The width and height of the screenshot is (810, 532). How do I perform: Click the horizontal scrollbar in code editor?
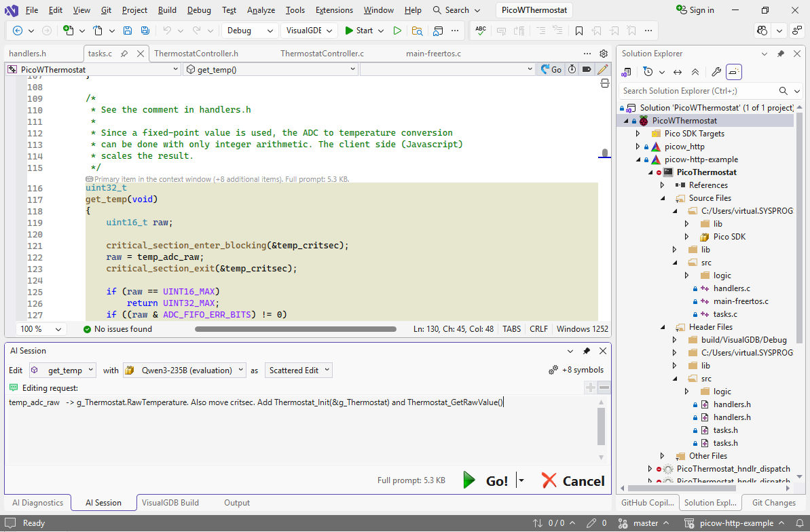pos(295,329)
